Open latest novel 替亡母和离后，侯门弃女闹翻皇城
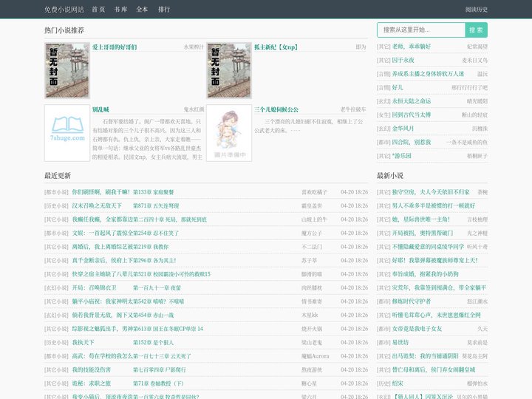This screenshot has height=399, width=532. [x=434, y=369]
